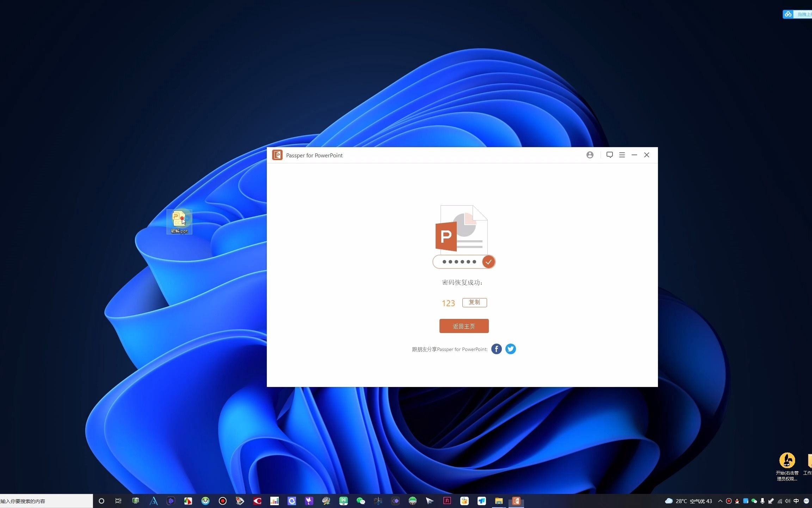Open the Wi-Fi network tray icon
Viewport: 812px width, 508px height.
tap(780, 501)
